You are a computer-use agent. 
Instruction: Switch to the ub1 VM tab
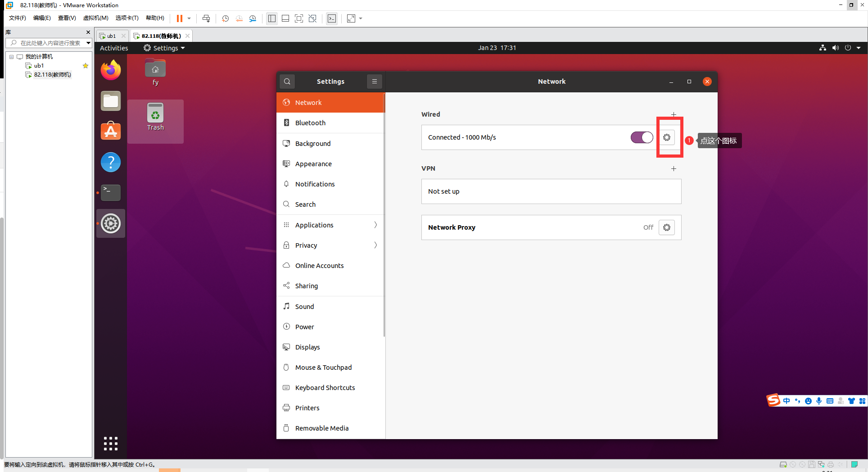111,36
